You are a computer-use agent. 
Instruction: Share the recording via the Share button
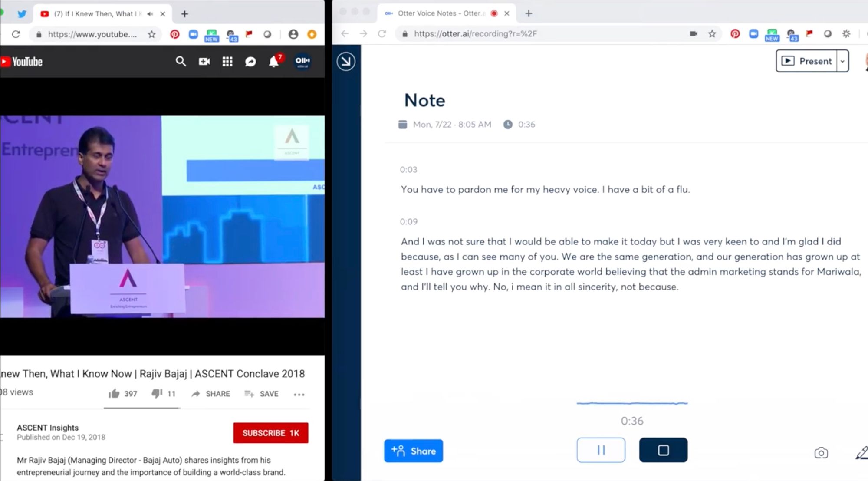[413, 451]
